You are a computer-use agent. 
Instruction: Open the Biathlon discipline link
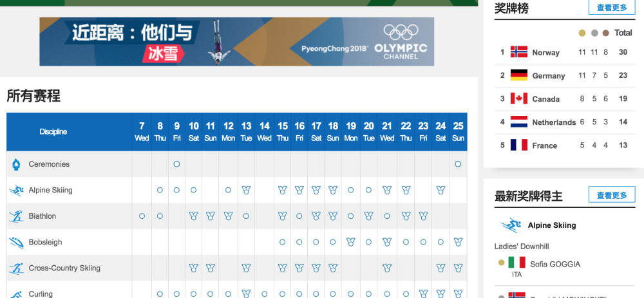[x=43, y=216]
